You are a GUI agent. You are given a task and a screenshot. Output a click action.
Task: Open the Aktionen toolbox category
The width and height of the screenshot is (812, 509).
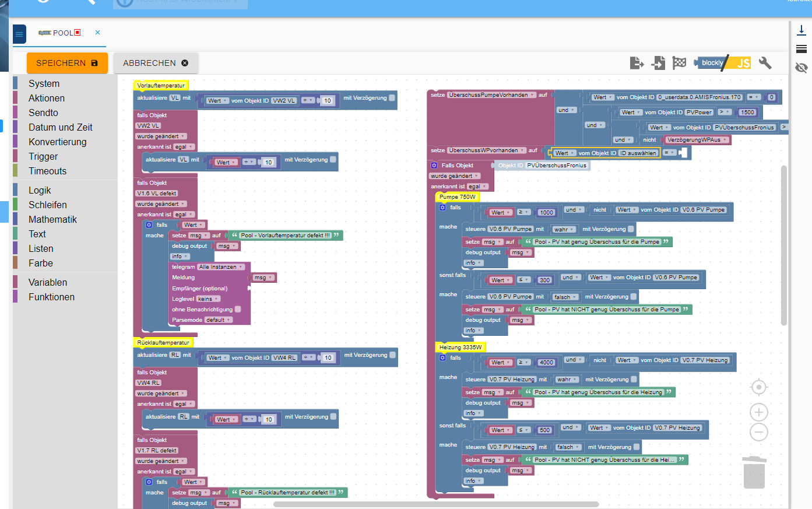47,98
